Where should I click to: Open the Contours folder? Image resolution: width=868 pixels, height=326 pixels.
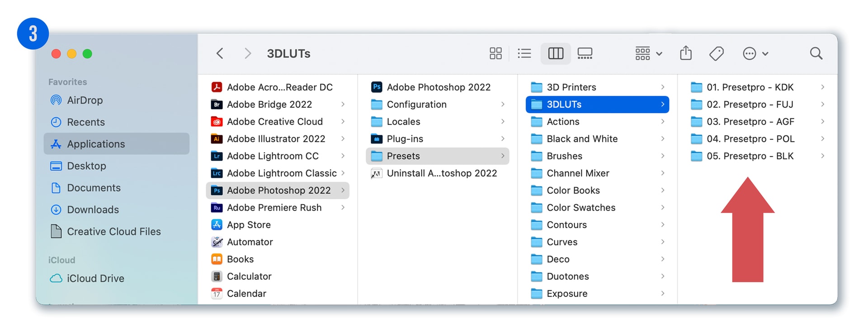tap(598, 225)
